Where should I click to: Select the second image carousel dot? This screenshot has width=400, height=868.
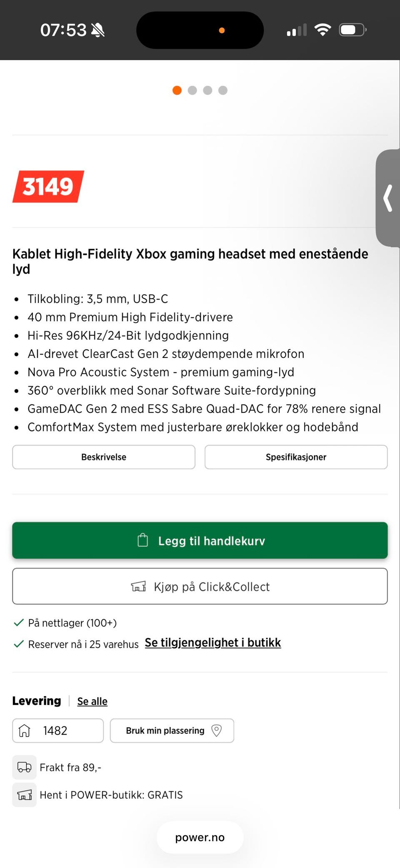coord(192,91)
